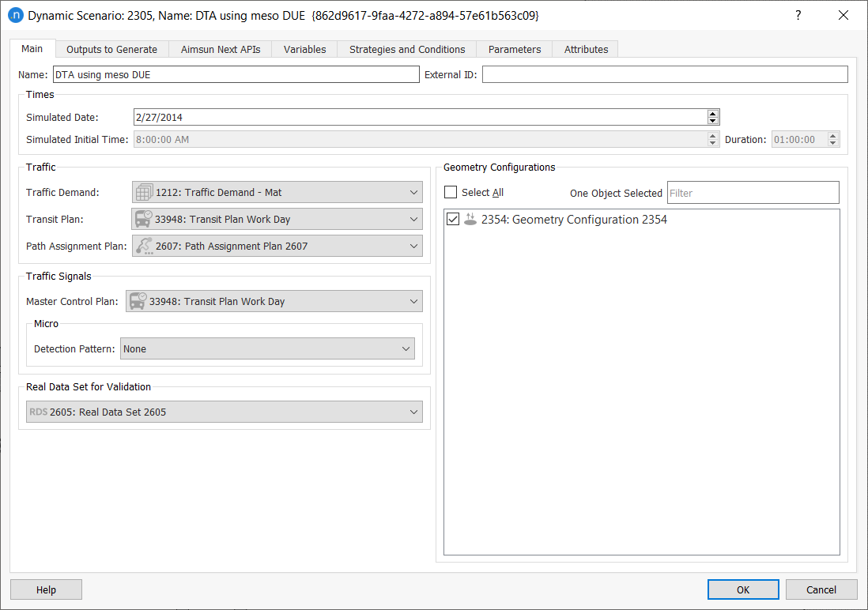
Task: Click the Master Control Plan bus icon
Action: coord(137,301)
